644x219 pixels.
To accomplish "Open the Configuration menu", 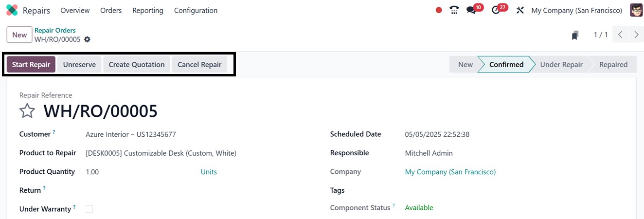I will pyautogui.click(x=196, y=10).
